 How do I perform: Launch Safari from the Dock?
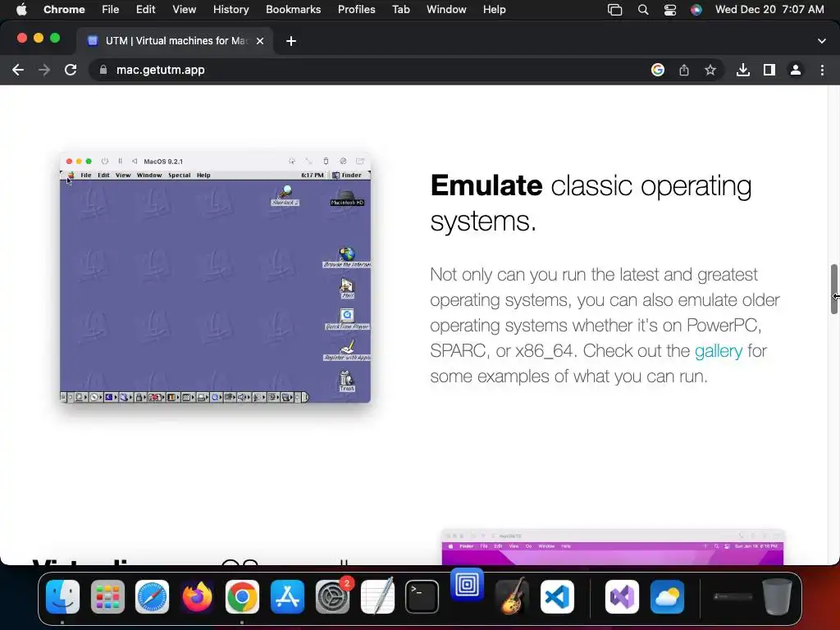pos(152,596)
